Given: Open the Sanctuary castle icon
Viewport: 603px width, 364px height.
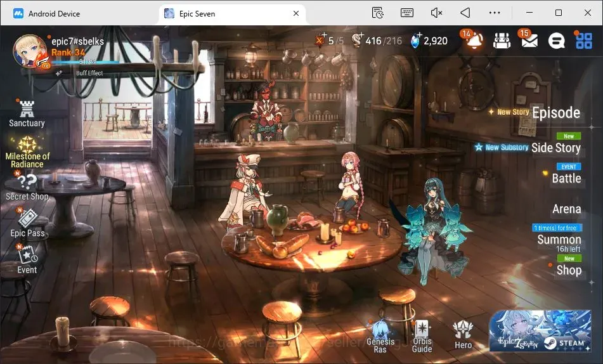Looking at the screenshot, I should click(27, 114).
